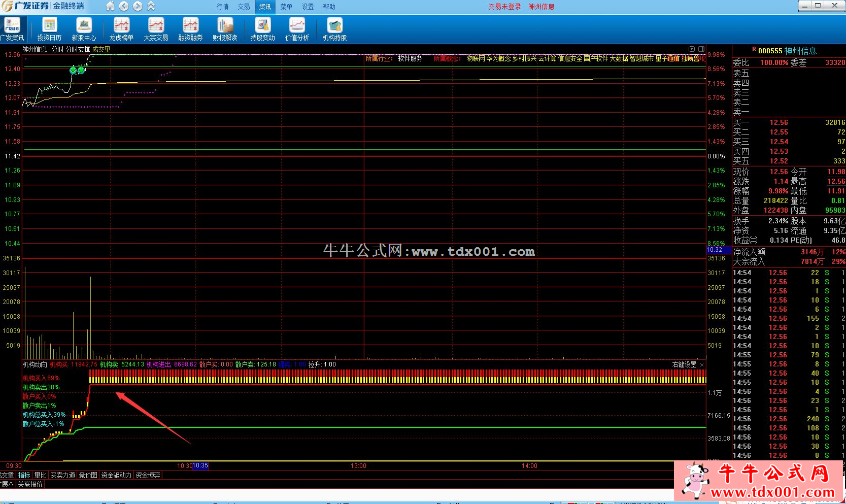
Task: Click the 神州信息 link in title bar
Action: [x=541, y=7]
